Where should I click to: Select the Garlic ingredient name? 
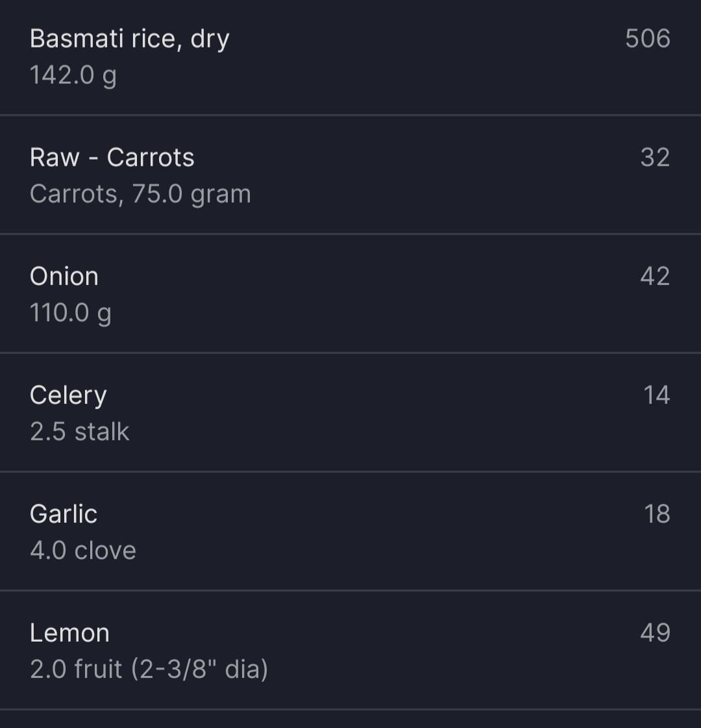pyautogui.click(x=64, y=514)
